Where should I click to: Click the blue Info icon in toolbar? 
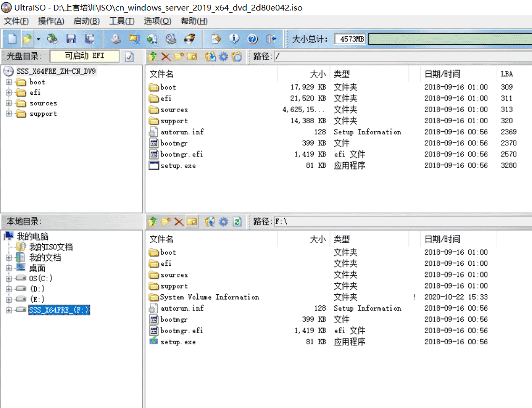[235, 39]
